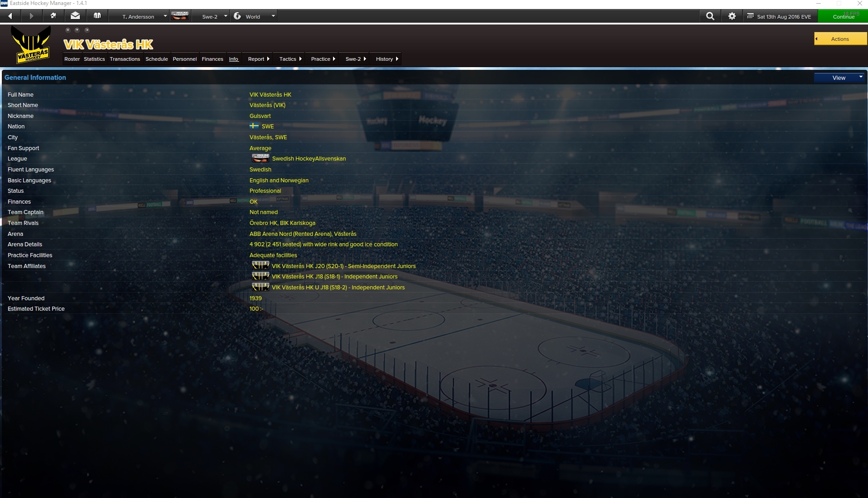
Task: Click the 'Average' fan support value
Action: coord(260,148)
